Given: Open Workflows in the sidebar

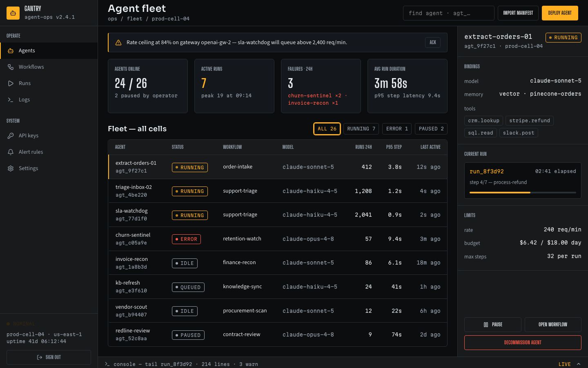Looking at the screenshot, I should pyautogui.click(x=49, y=67).
